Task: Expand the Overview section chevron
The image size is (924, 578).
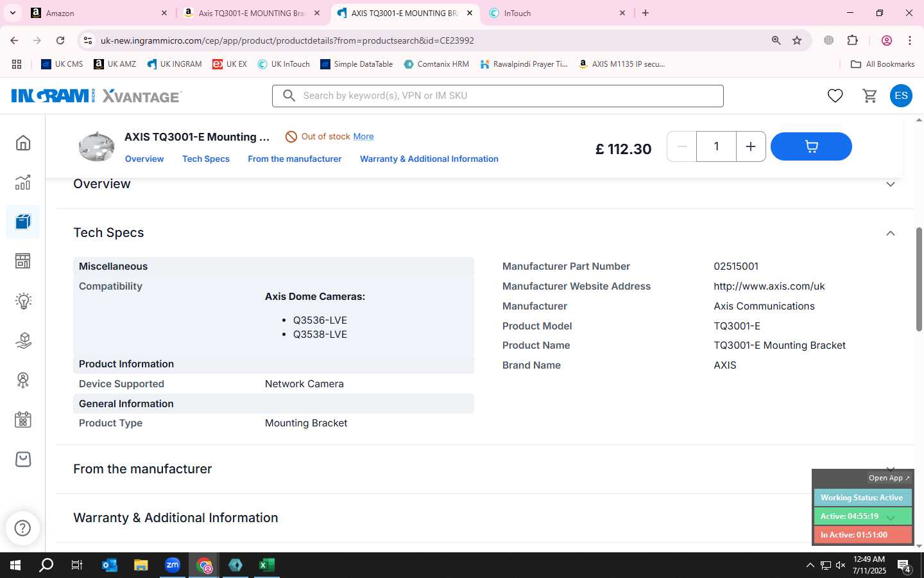Action: point(891,184)
